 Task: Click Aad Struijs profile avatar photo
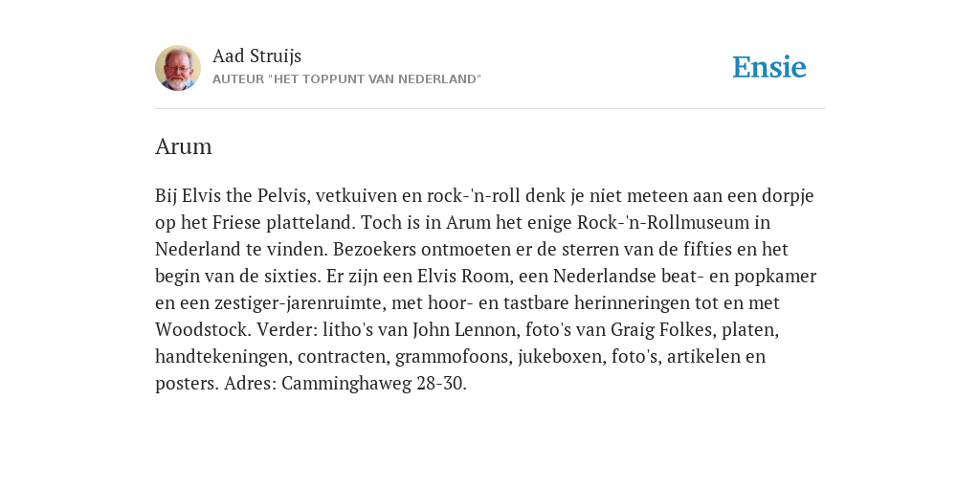tap(178, 68)
